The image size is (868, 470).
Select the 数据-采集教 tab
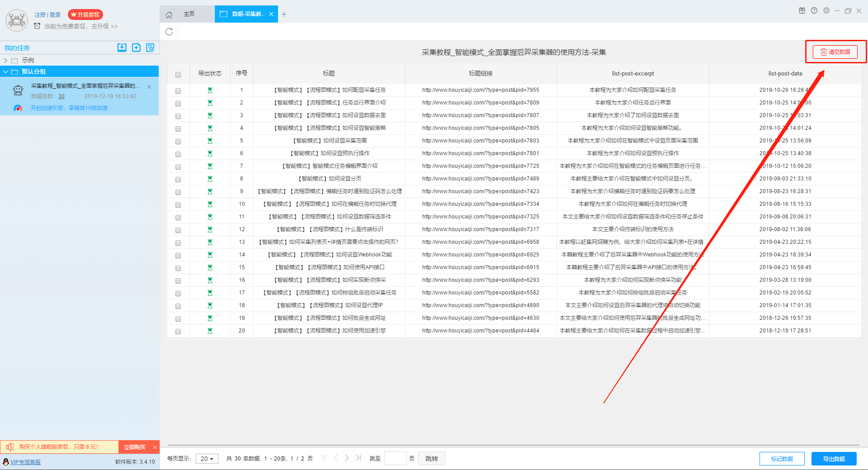coord(246,14)
